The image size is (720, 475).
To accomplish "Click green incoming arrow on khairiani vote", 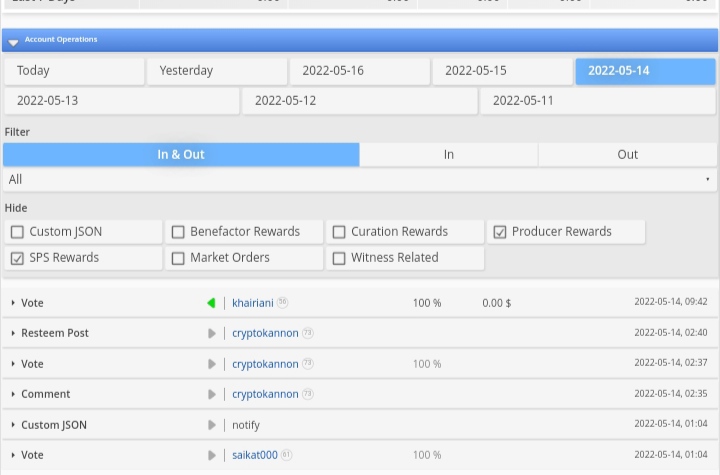I will click(211, 303).
